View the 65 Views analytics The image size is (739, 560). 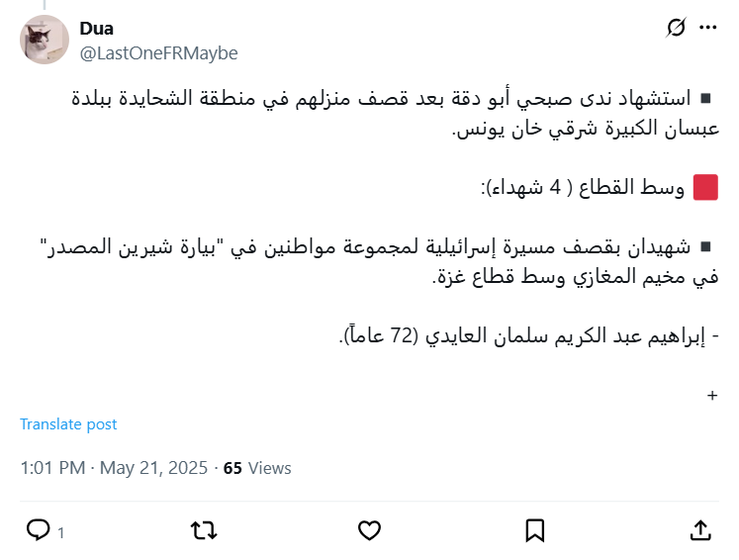coord(257,468)
